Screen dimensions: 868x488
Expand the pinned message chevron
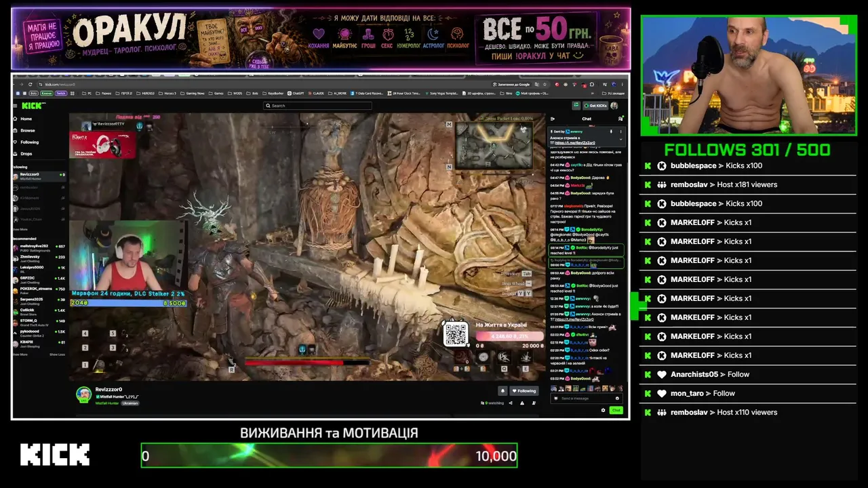620,139
